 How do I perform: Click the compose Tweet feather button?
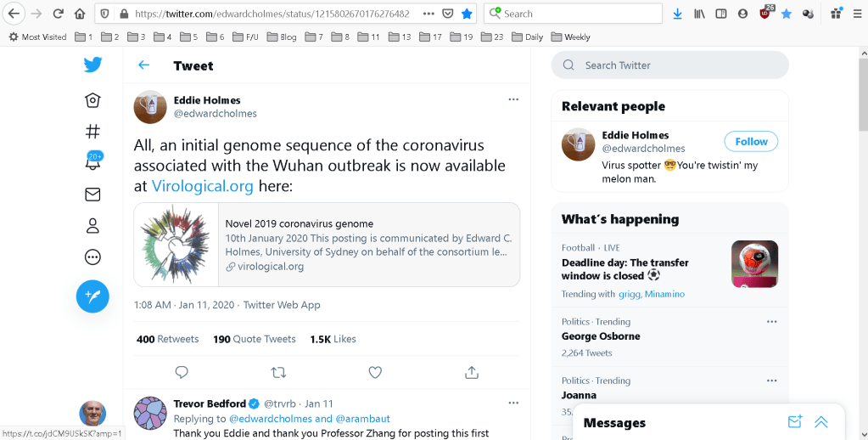point(92,296)
